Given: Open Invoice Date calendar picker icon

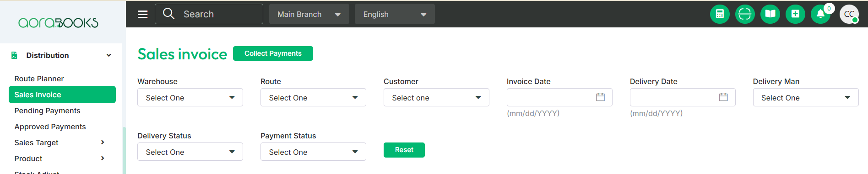Looking at the screenshot, I should [600, 97].
